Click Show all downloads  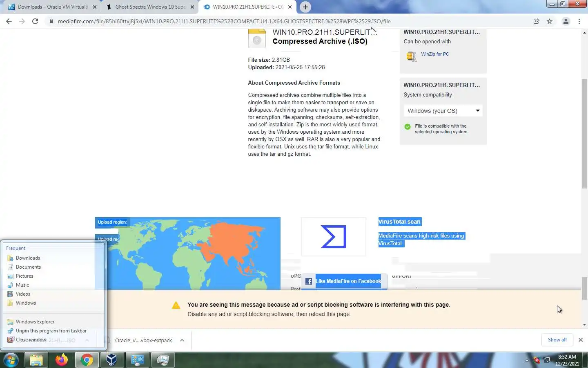[557, 340]
